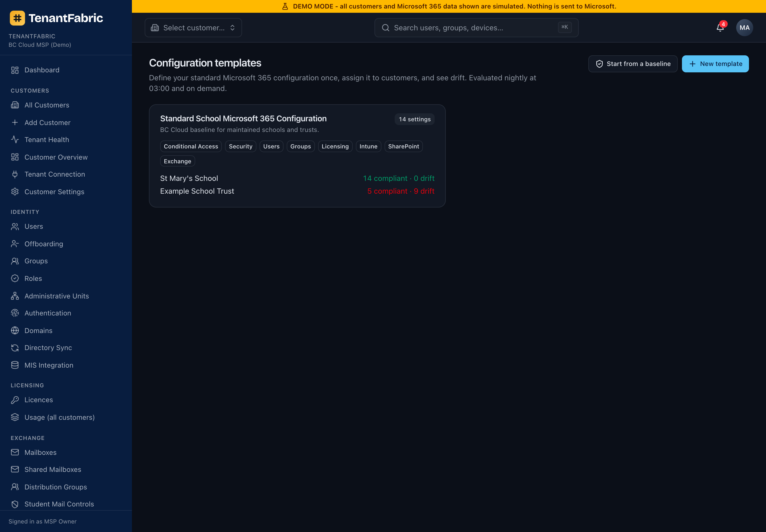The image size is (766, 532).
Task: Click the Customer Settings gear icon
Action: pos(15,192)
